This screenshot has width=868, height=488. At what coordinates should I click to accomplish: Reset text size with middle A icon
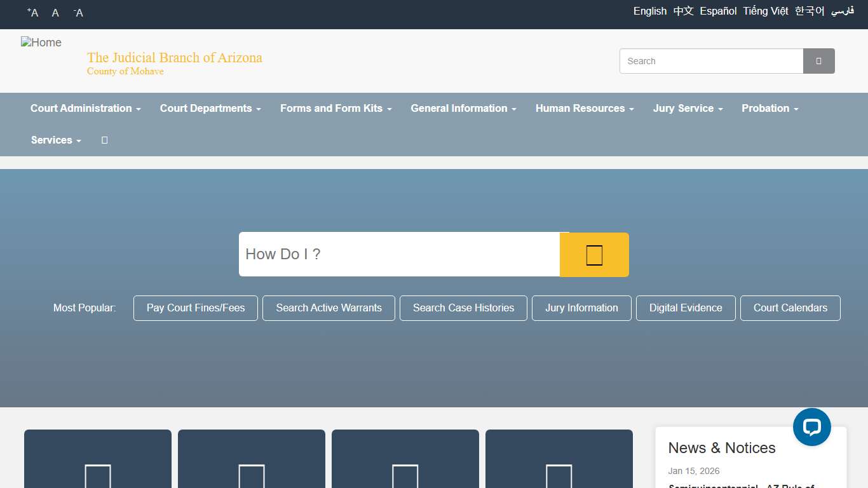55,13
